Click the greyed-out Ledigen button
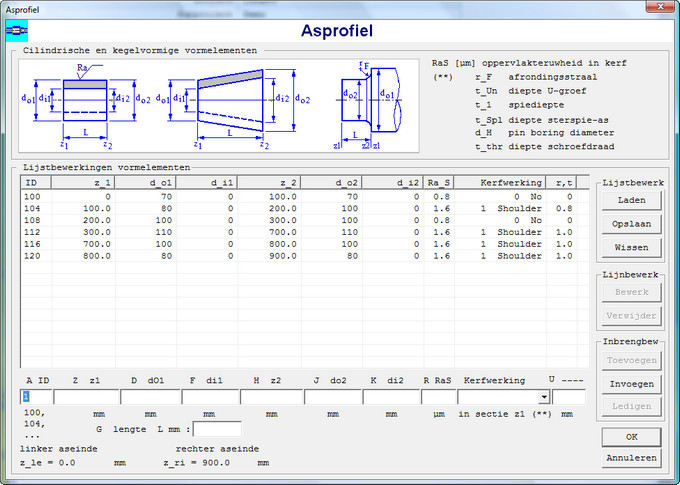Viewport: 680px width, 485px height. click(x=631, y=406)
